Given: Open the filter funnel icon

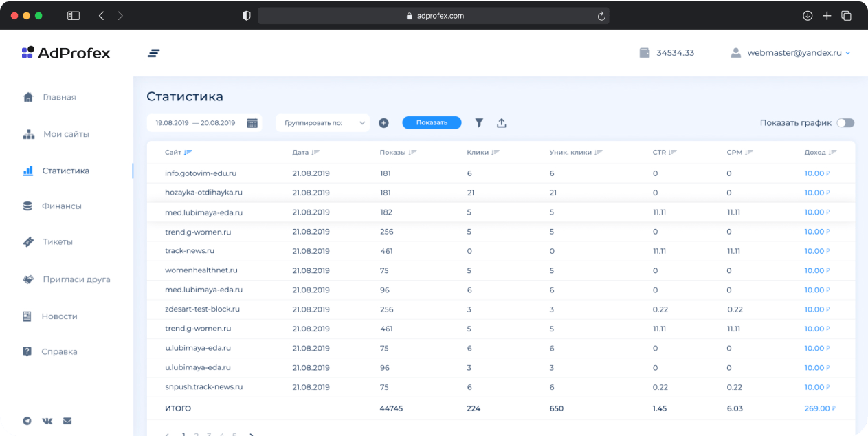Looking at the screenshot, I should click(x=479, y=123).
